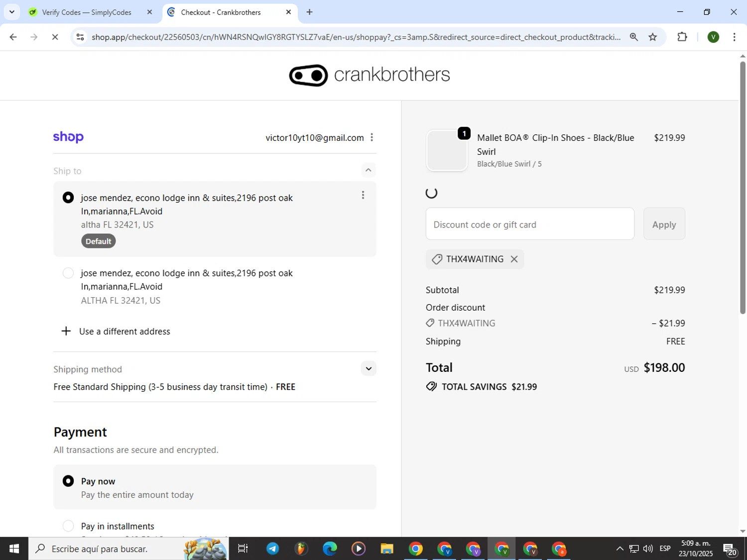View site information icon in address bar

pyautogui.click(x=80, y=37)
